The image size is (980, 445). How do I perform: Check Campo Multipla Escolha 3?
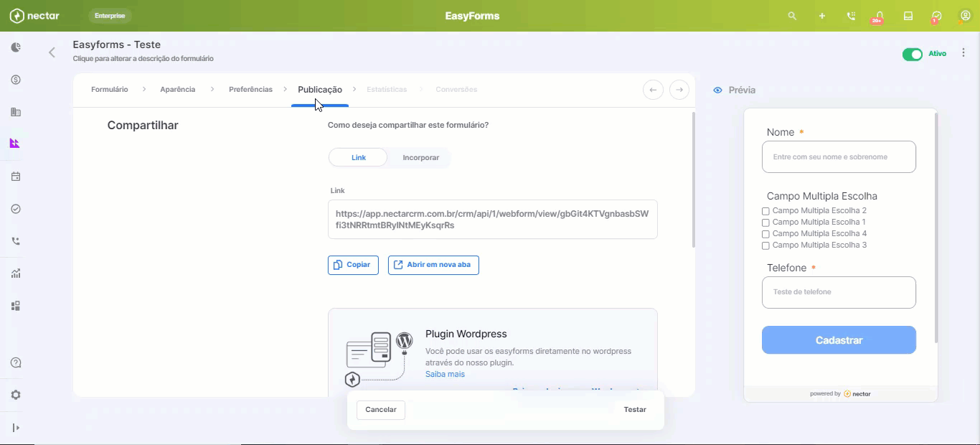click(x=765, y=245)
